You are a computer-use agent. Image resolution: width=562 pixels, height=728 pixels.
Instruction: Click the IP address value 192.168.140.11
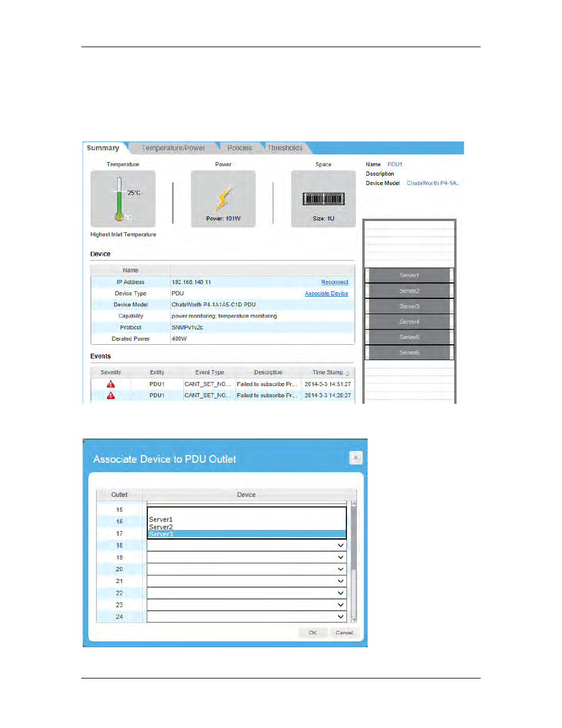point(191,282)
